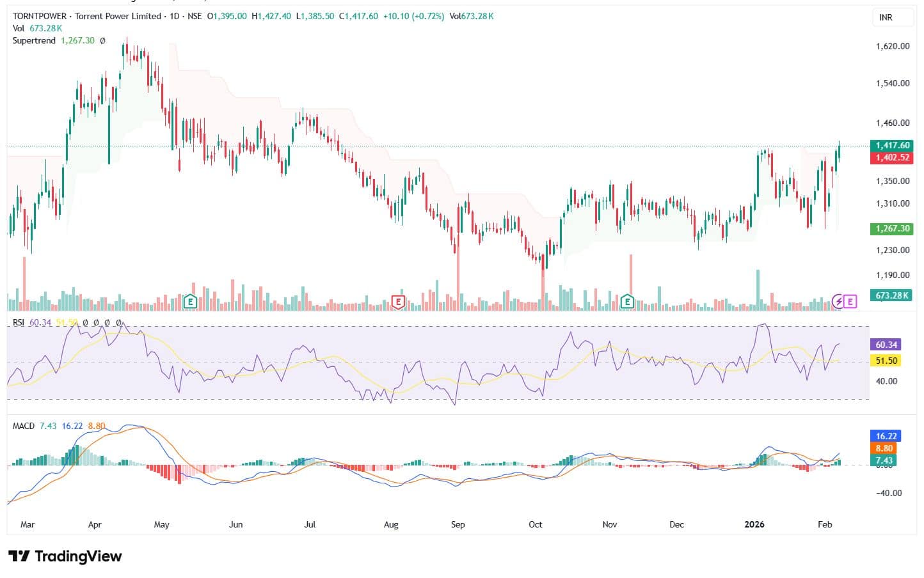The image size is (924, 578).
Task: Click the 1,310.00 price axis tick
Action: pyautogui.click(x=893, y=203)
